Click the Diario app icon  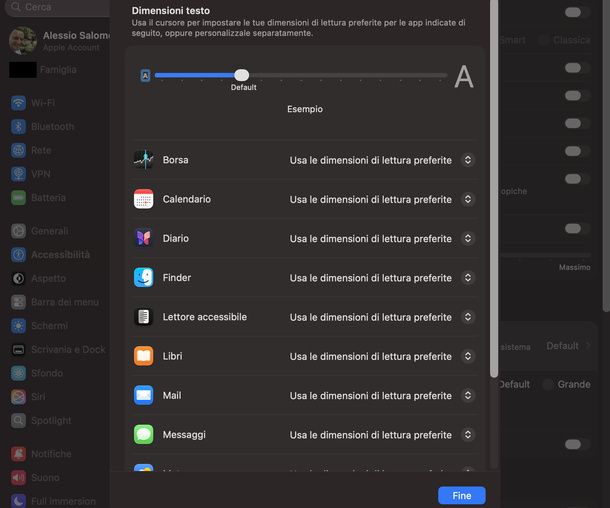pyautogui.click(x=144, y=238)
